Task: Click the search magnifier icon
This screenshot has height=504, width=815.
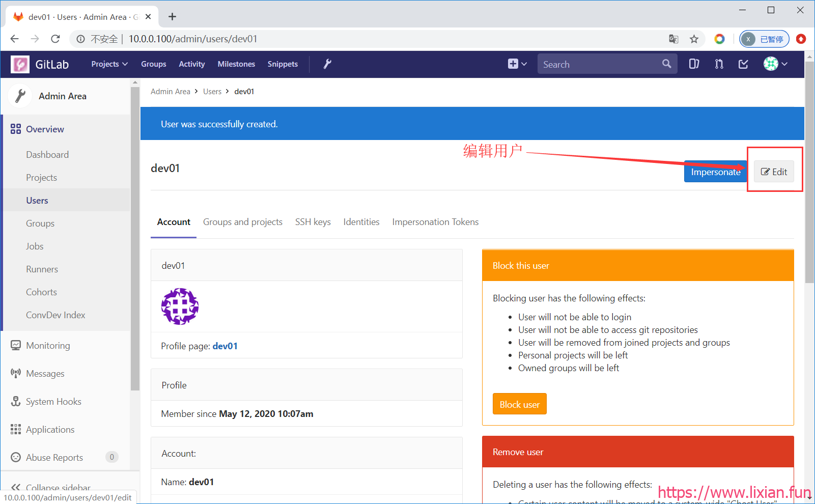Action: [x=666, y=64]
